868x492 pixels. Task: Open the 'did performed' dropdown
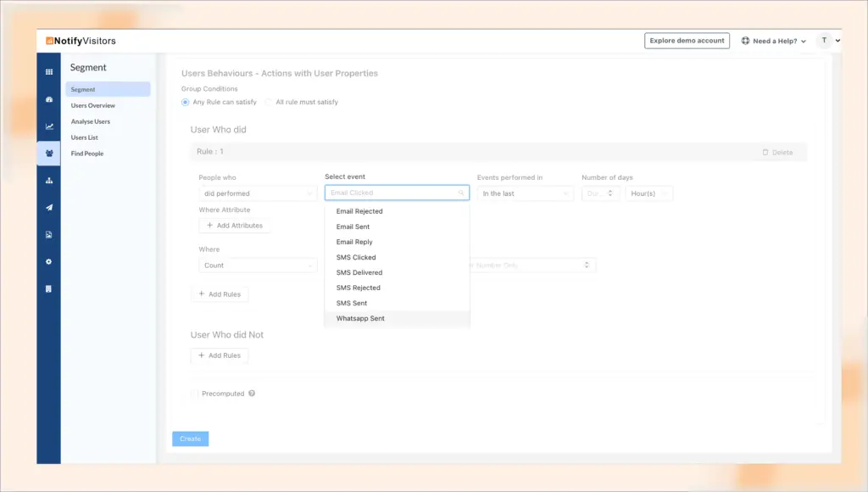pyautogui.click(x=258, y=193)
